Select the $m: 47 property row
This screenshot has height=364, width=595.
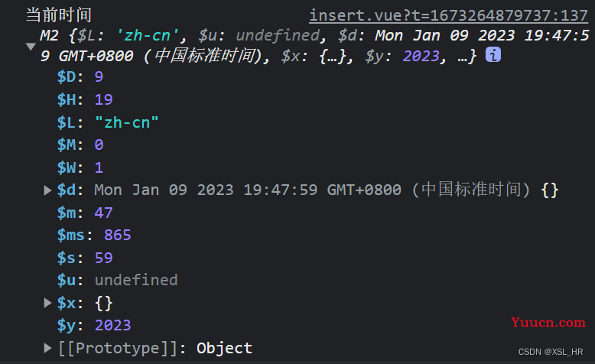tap(85, 213)
